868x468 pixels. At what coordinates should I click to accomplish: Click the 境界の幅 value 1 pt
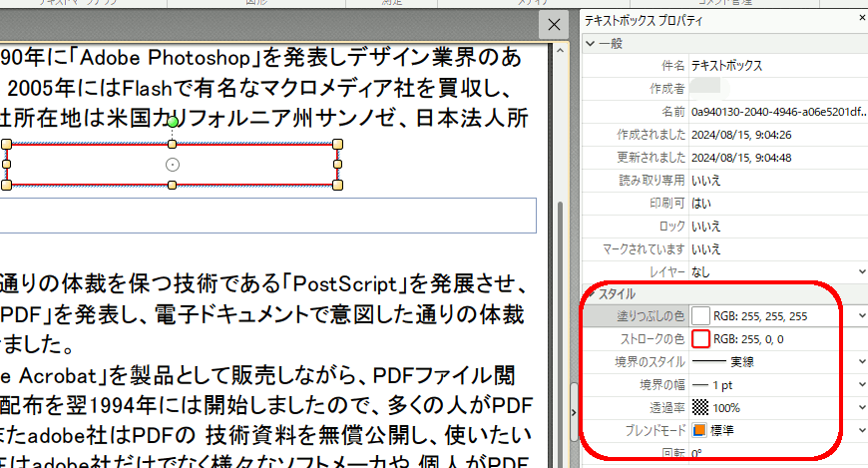pyautogui.click(x=722, y=385)
